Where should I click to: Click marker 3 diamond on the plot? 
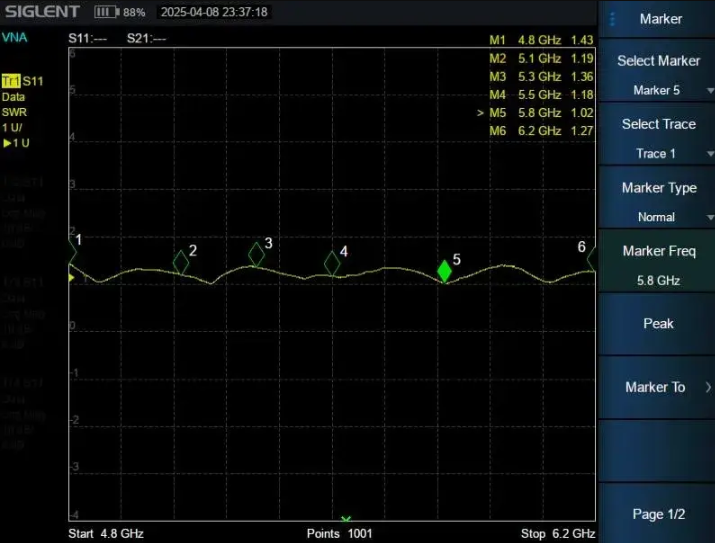click(x=256, y=255)
